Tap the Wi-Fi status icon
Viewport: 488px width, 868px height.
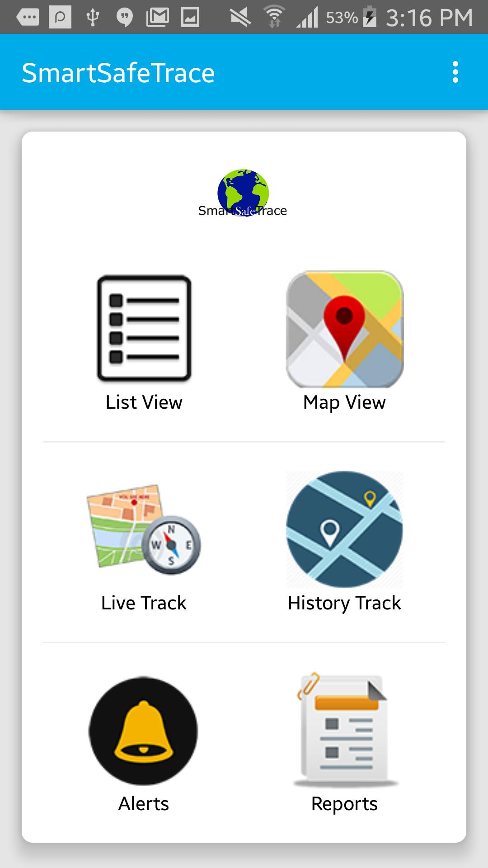pos(274,17)
